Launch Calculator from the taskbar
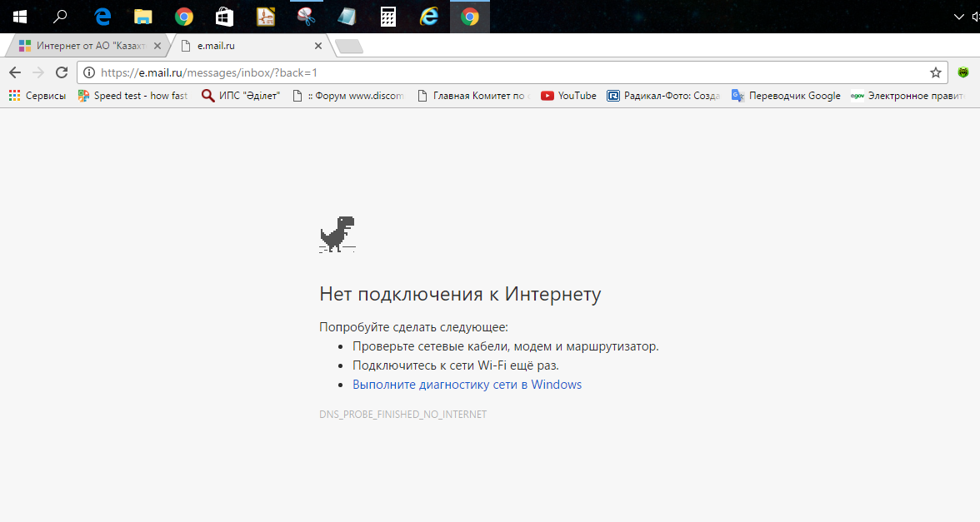Screen dimensions: 980x522 click(387, 16)
